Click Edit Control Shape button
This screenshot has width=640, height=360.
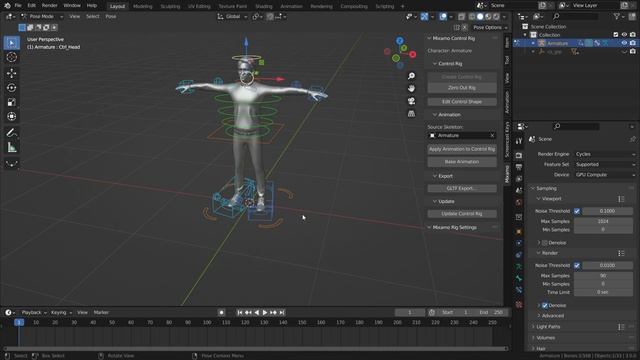462,102
